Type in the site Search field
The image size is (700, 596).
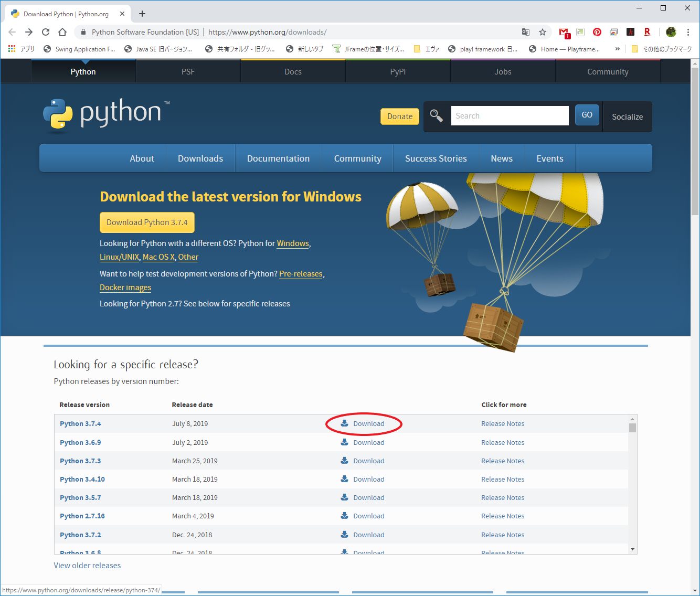[510, 116]
